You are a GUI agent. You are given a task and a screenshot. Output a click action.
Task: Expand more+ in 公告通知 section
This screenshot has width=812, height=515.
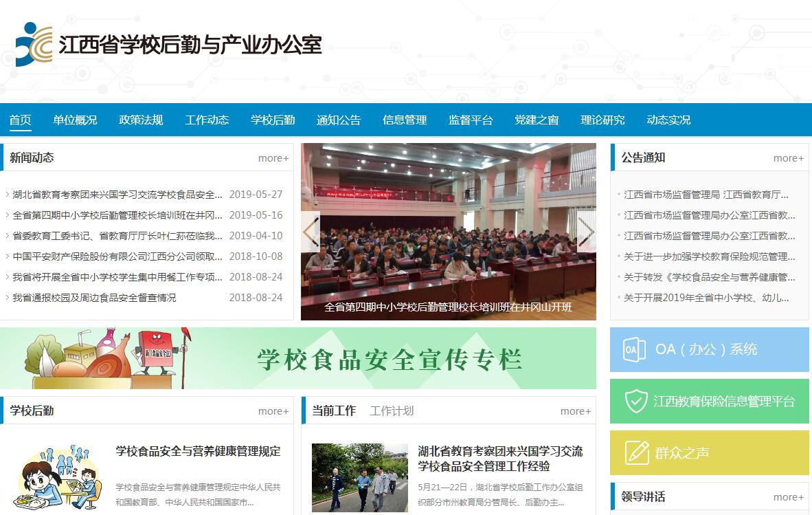(x=788, y=158)
